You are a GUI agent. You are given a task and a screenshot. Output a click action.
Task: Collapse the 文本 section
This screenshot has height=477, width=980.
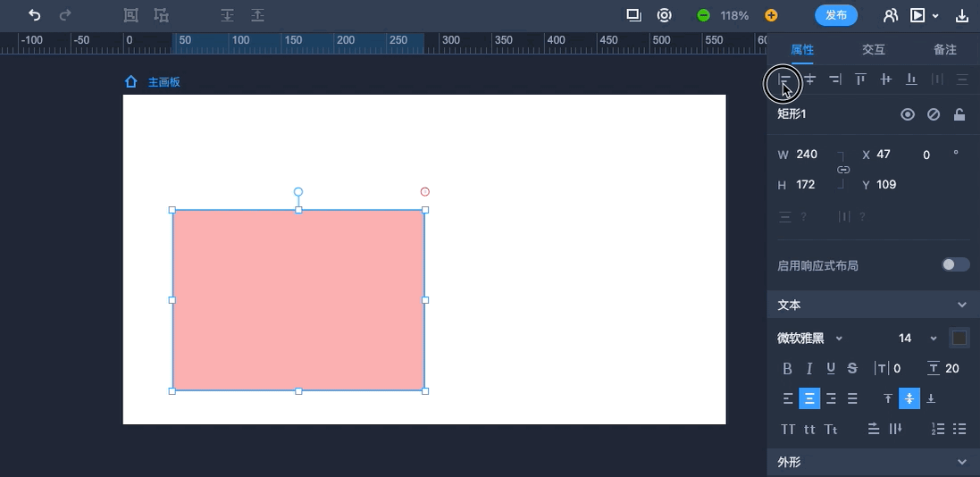point(962,305)
